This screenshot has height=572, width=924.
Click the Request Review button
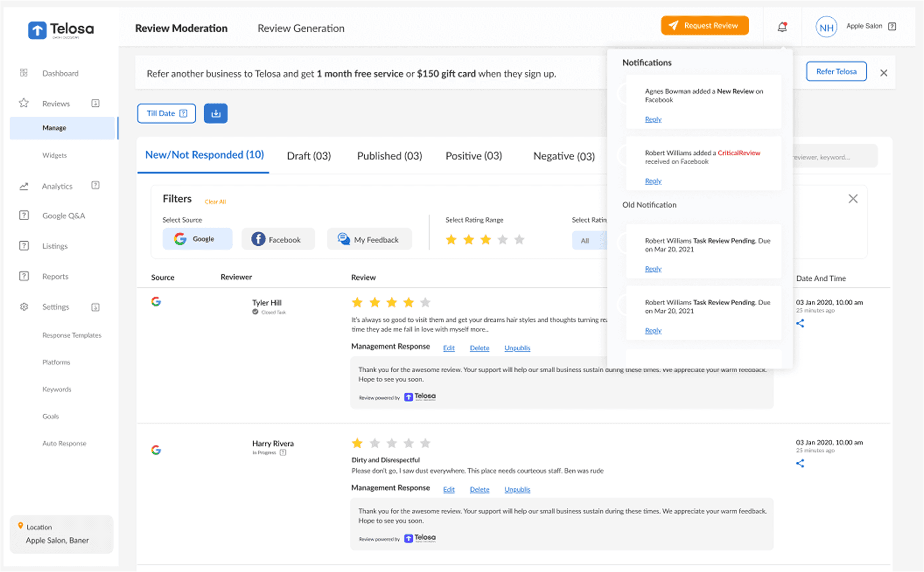704,26
